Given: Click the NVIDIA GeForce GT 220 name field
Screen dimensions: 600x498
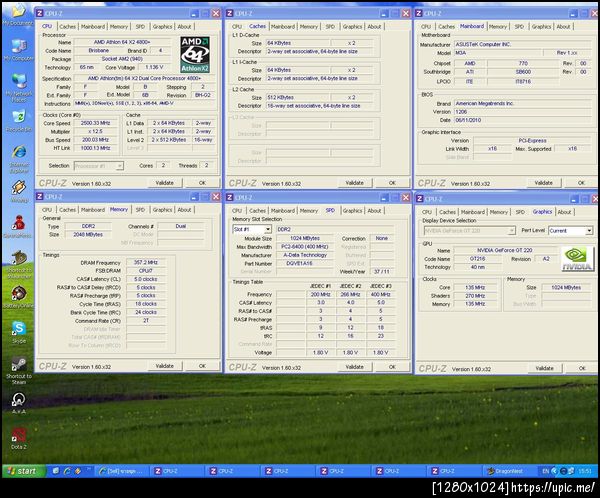Looking at the screenshot, I should [x=504, y=250].
